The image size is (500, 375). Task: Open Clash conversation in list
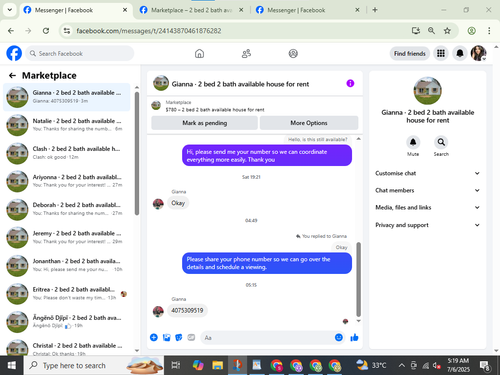click(x=67, y=153)
